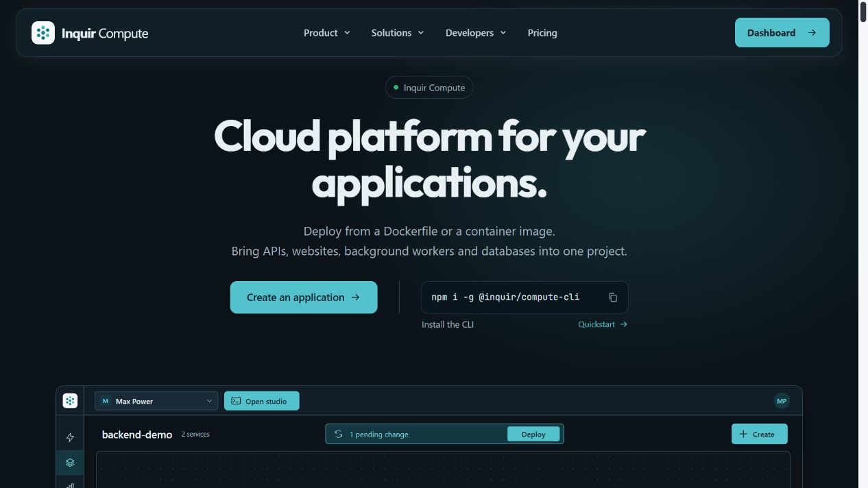Click Create an application button

coord(304,297)
